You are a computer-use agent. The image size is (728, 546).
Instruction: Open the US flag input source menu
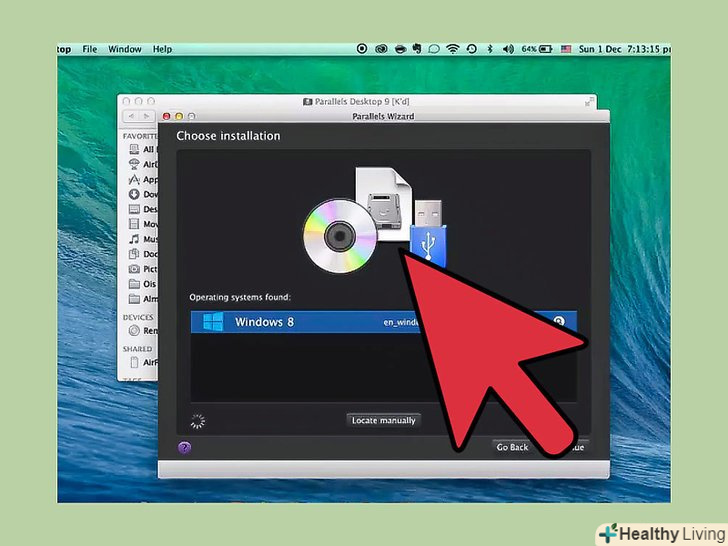click(566, 49)
